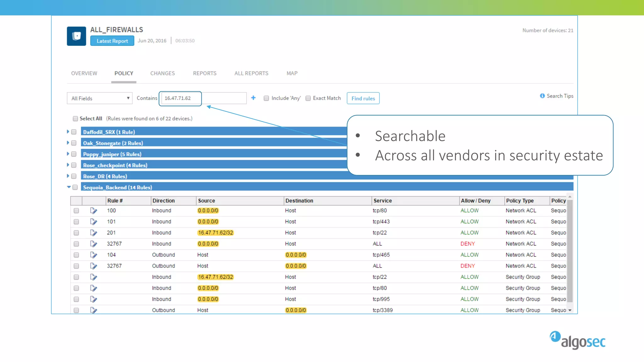This screenshot has width=644, height=362.
Task: Expand the Poppy_juniper rules group
Action: click(68, 154)
